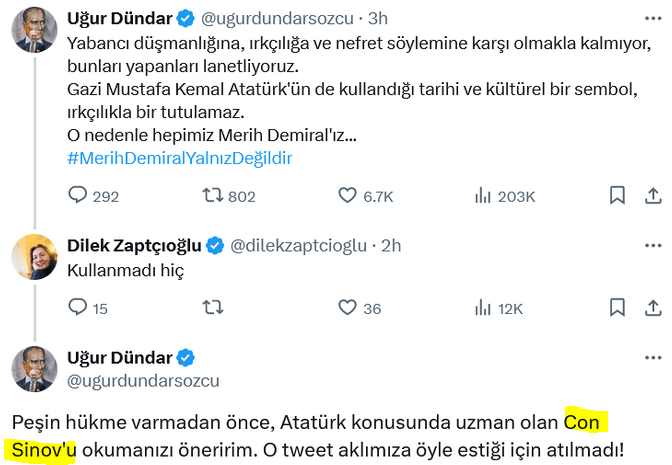Click Uğur Dündar's avatar on top tweet
The image size is (672, 465).
coord(33,29)
